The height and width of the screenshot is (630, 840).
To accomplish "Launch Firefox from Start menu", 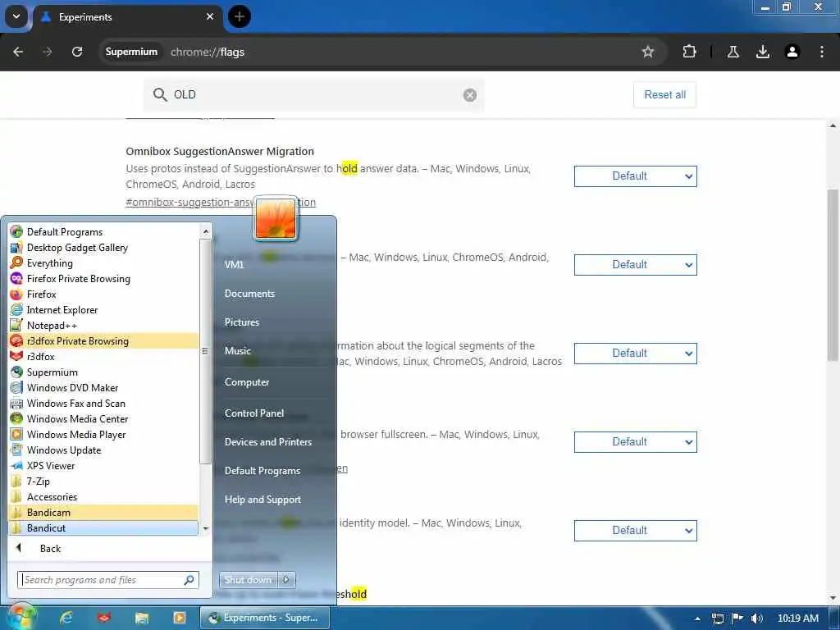I will tap(104, 294).
